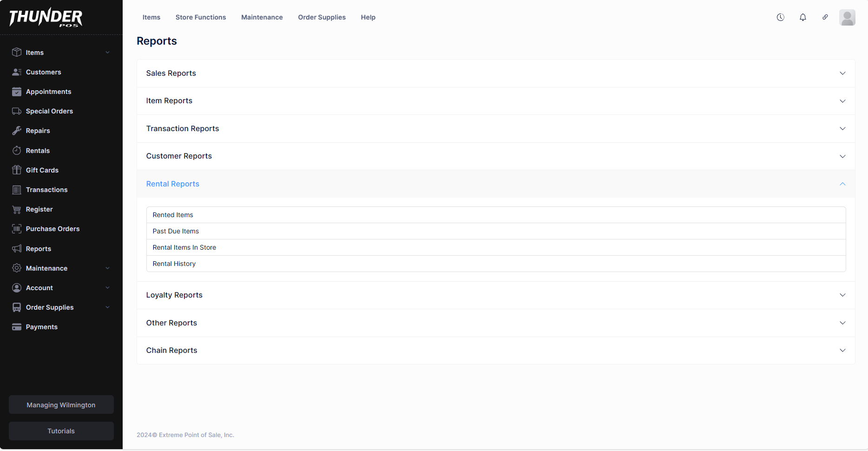Click the clock history icon in header
868x451 pixels.
pos(780,17)
